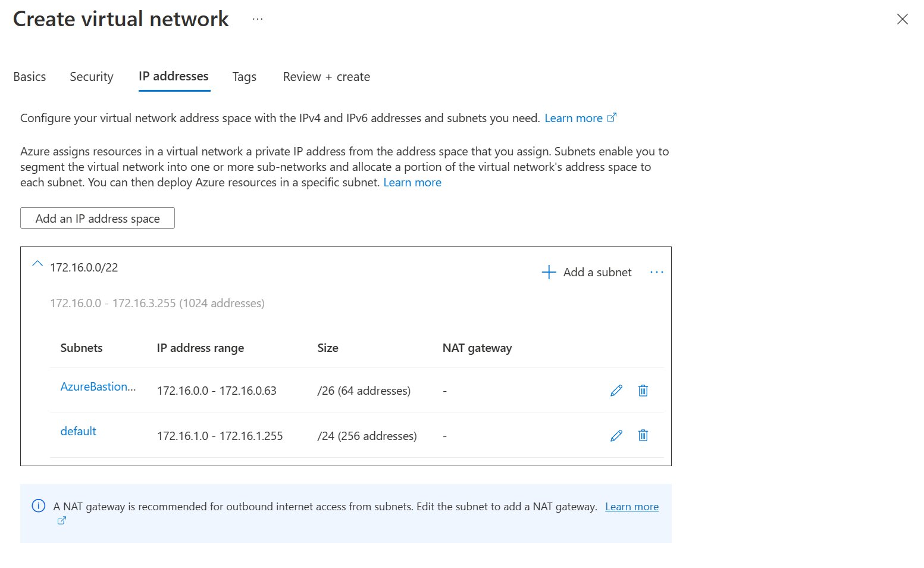Edit the AzureBastion subnet with pencil icon

(616, 391)
